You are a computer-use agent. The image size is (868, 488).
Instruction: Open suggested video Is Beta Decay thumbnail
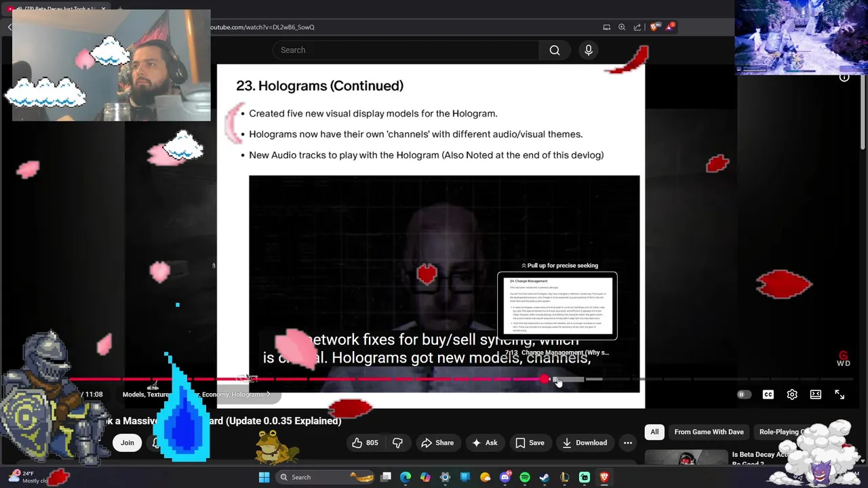(x=685, y=458)
